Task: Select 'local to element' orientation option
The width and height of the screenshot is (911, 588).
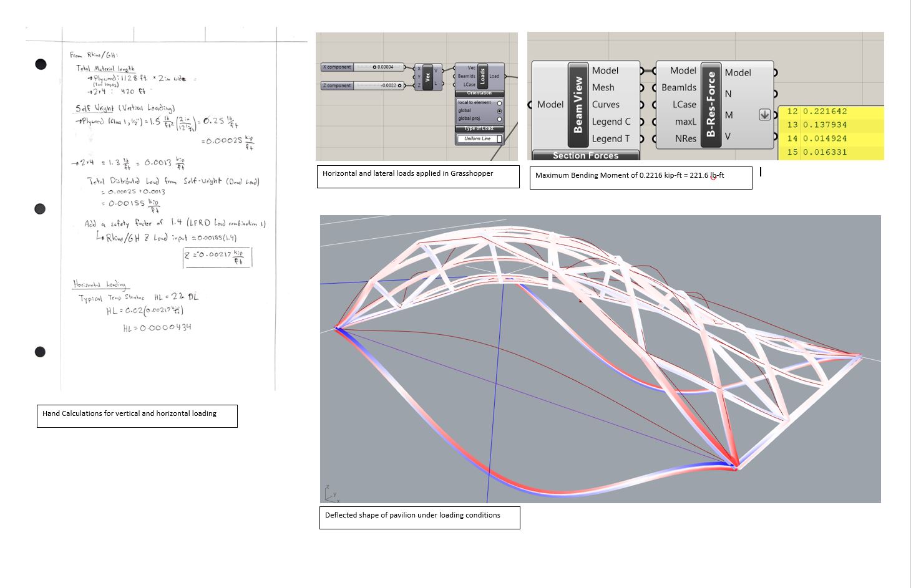Action: click(x=499, y=103)
